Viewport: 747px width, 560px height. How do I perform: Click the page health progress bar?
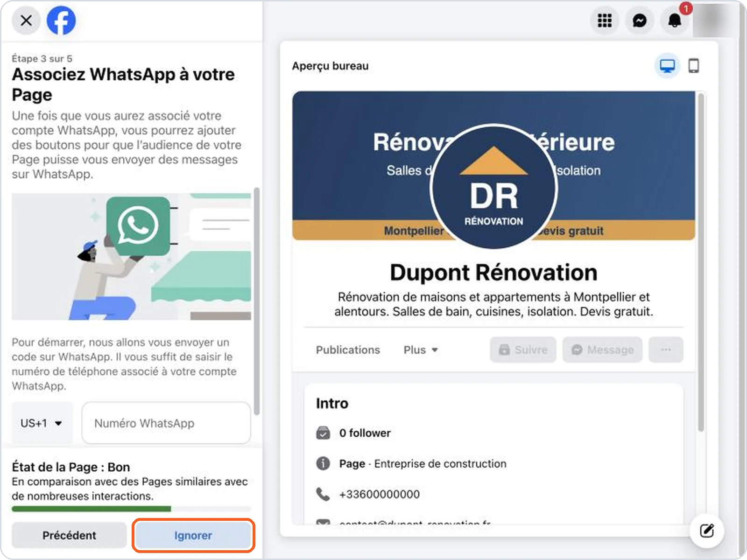131,509
